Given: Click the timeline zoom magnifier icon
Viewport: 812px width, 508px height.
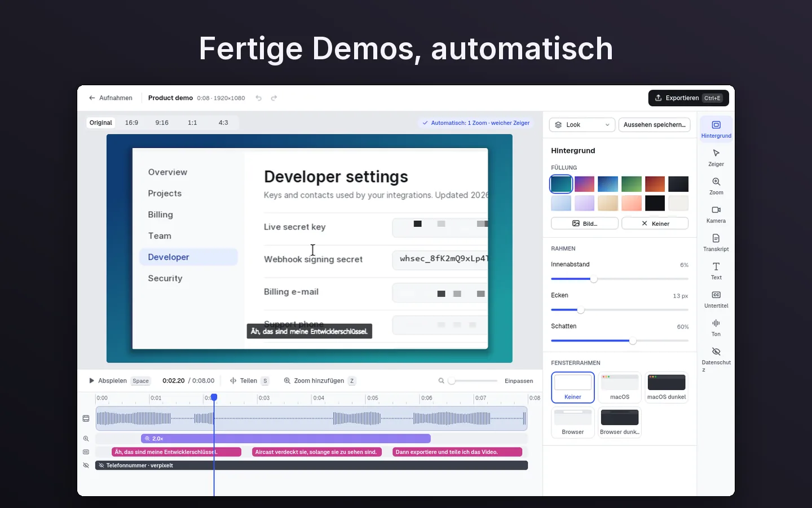Looking at the screenshot, I should coord(442,381).
